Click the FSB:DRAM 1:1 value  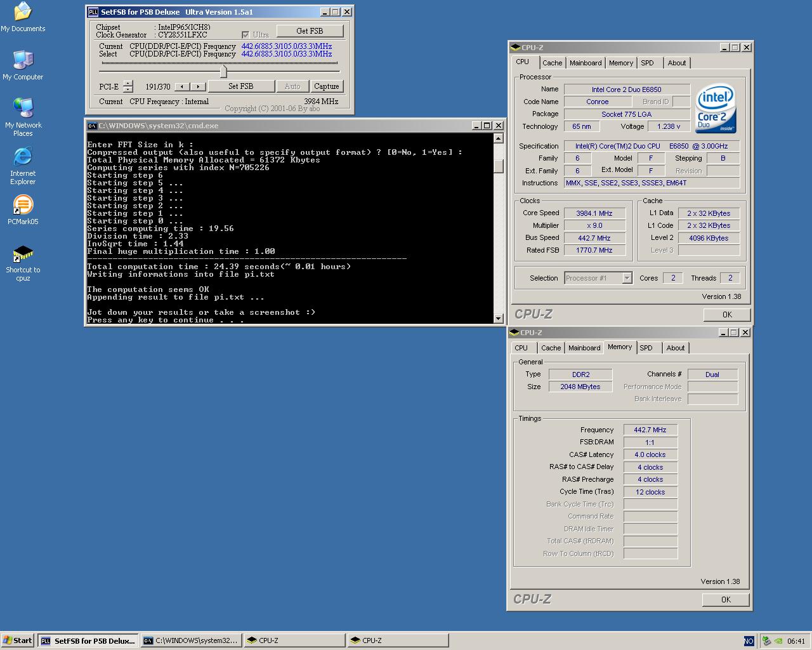650,442
